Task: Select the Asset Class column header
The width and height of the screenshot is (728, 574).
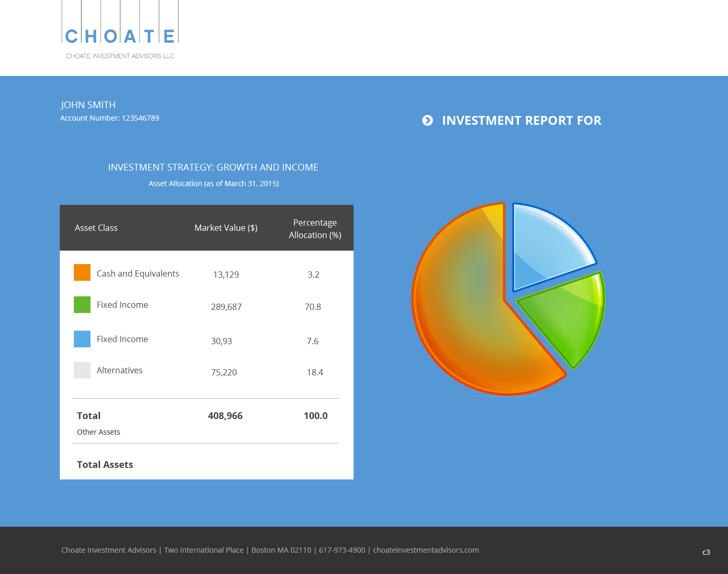Action: click(96, 228)
